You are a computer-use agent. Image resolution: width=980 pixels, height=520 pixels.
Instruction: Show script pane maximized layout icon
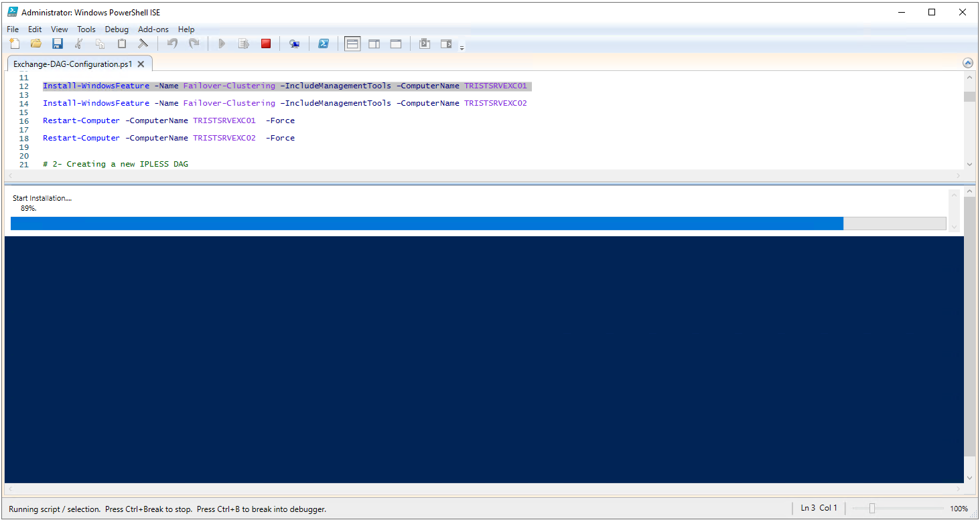(x=396, y=44)
